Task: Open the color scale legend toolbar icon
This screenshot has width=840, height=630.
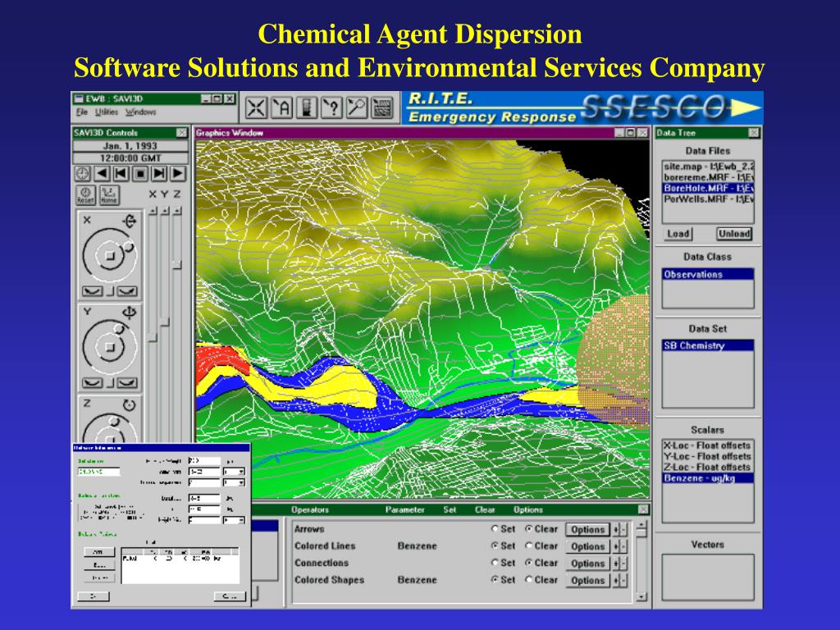Action: click(307, 107)
